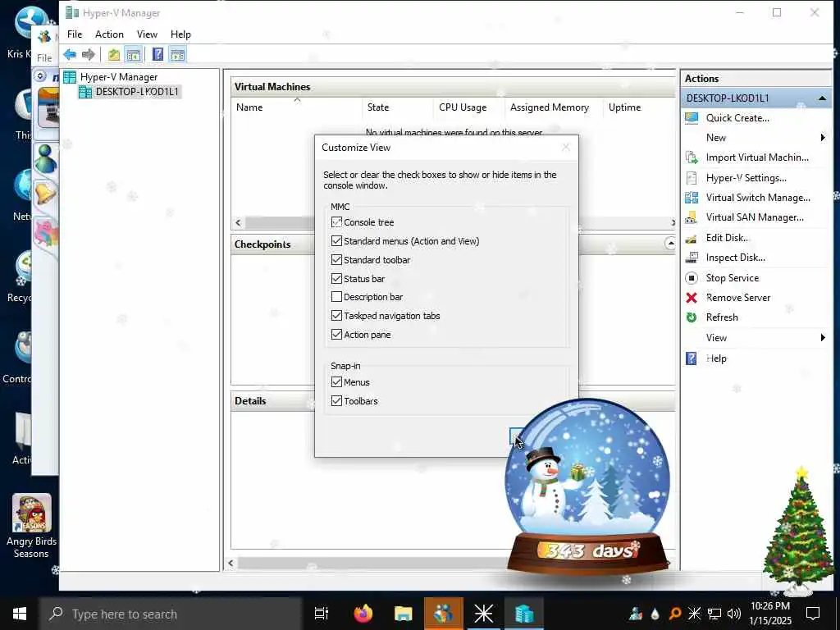The height and width of the screenshot is (630, 840).
Task: Open Windows Start menu
Action: [x=20, y=614]
